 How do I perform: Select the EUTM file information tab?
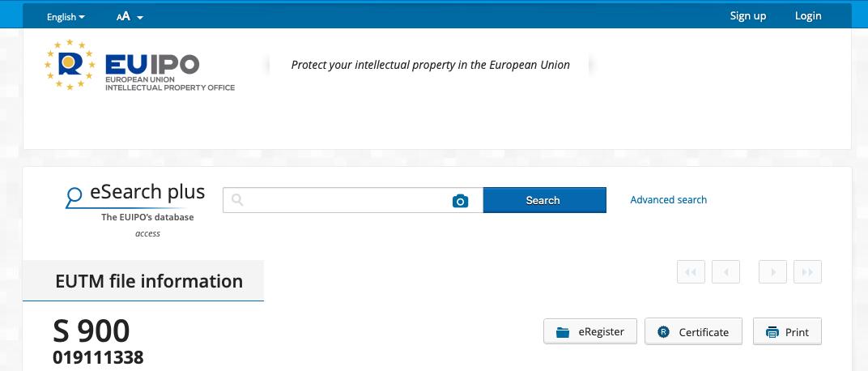[148, 281]
